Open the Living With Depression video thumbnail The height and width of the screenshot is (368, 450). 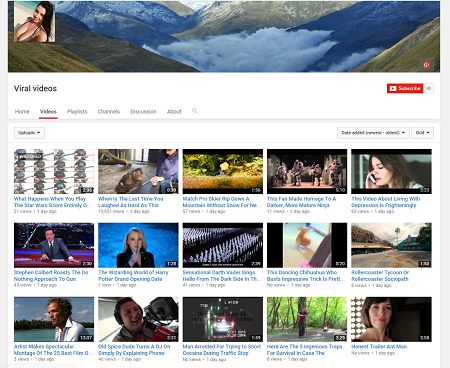click(x=391, y=171)
